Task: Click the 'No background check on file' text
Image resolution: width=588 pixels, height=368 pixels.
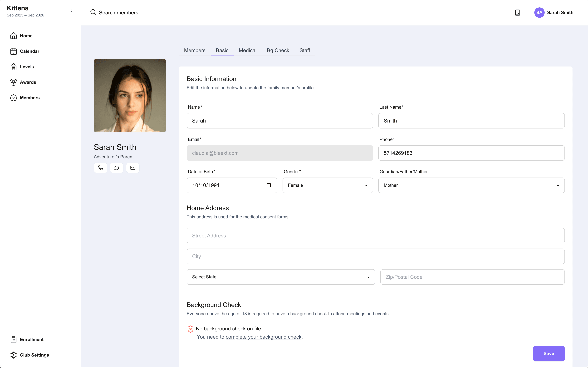Action: pos(228,329)
